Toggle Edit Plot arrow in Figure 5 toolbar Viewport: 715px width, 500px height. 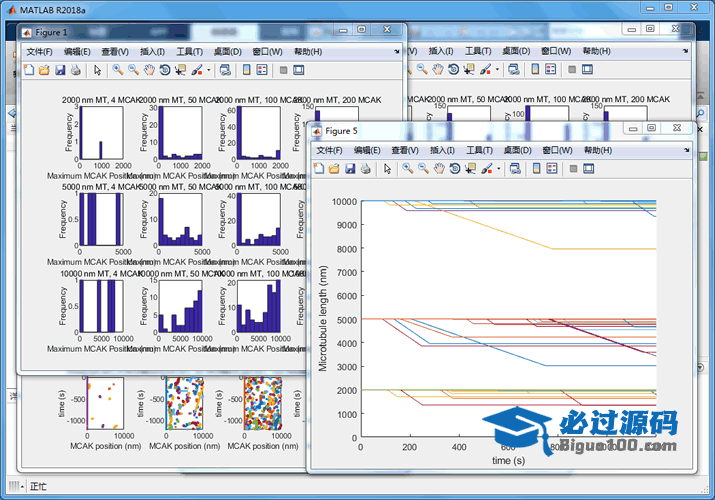pyautogui.click(x=387, y=168)
